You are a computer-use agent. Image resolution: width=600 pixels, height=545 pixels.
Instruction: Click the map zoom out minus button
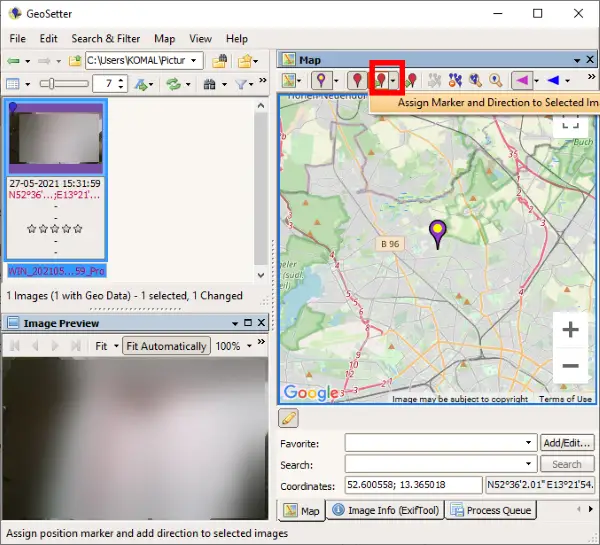coord(570,366)
